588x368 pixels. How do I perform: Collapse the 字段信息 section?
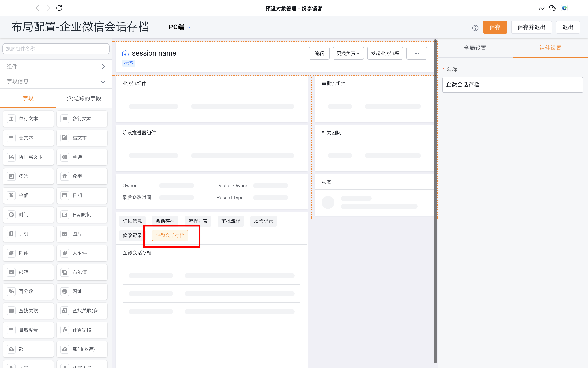click(x=103, y=82)
